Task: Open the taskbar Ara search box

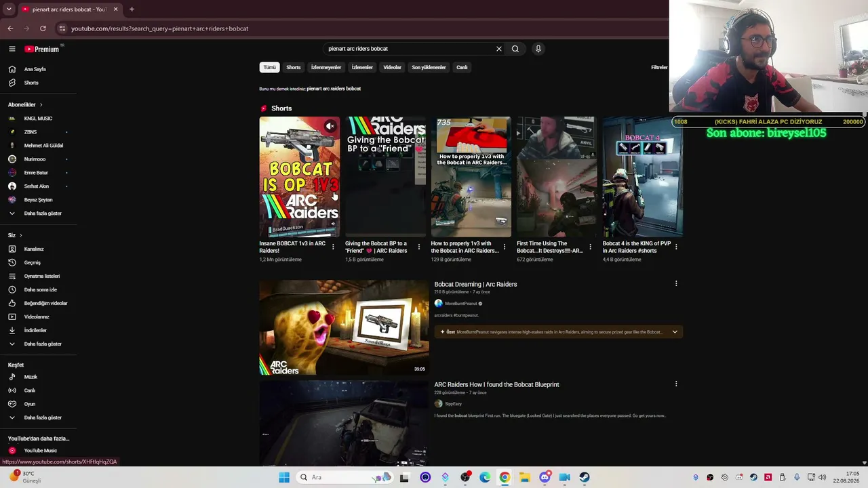Action: [346, 477]
